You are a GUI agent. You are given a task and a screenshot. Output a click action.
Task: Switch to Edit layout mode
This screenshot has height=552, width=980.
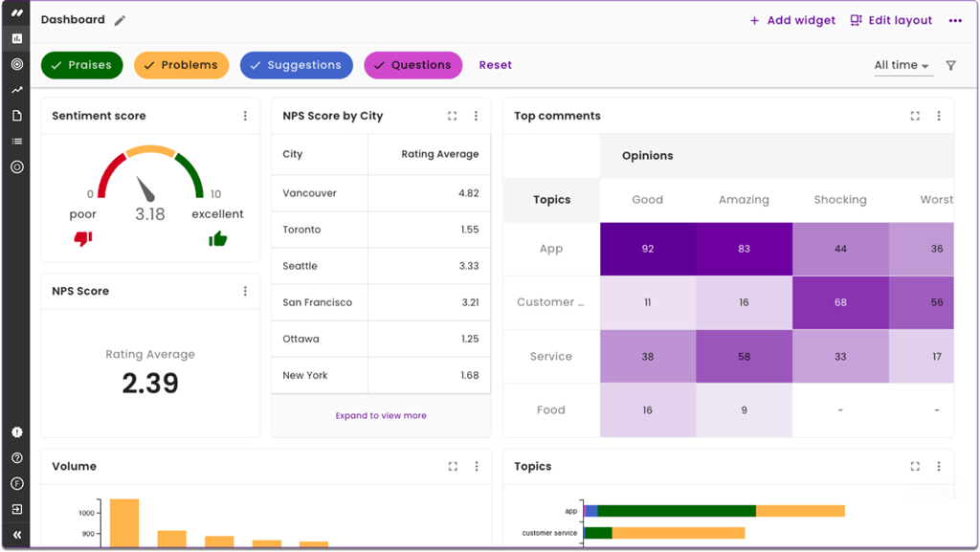pyautogui.click(x=890, y=20)
